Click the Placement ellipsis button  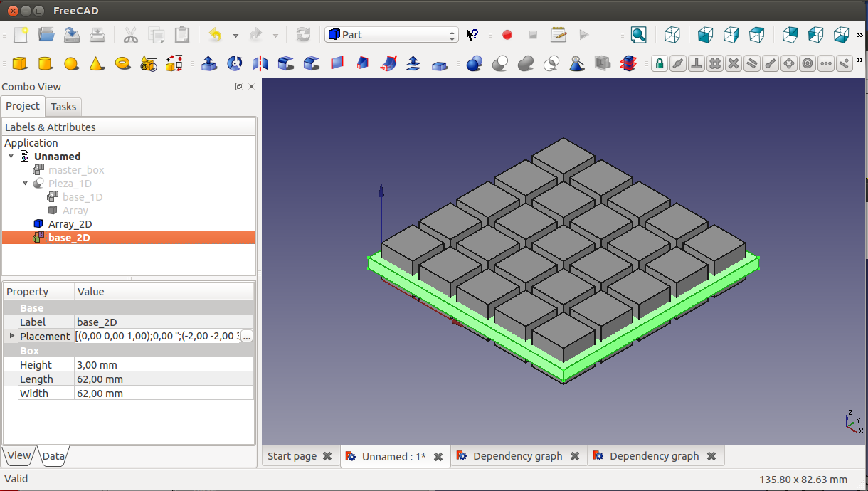246,336
